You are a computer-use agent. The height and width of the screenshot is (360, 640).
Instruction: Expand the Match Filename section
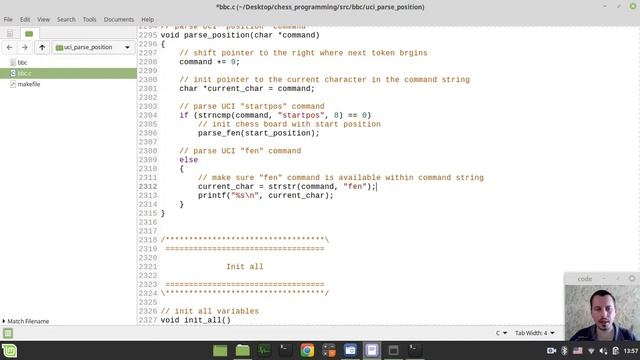point(25,321)
